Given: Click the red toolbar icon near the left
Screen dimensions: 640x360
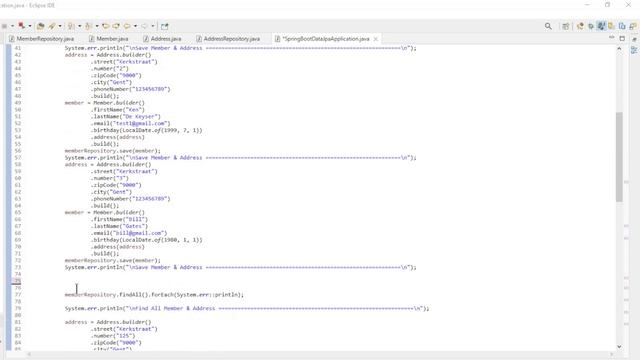Looking at the screenshot, I should coord(22,26).
